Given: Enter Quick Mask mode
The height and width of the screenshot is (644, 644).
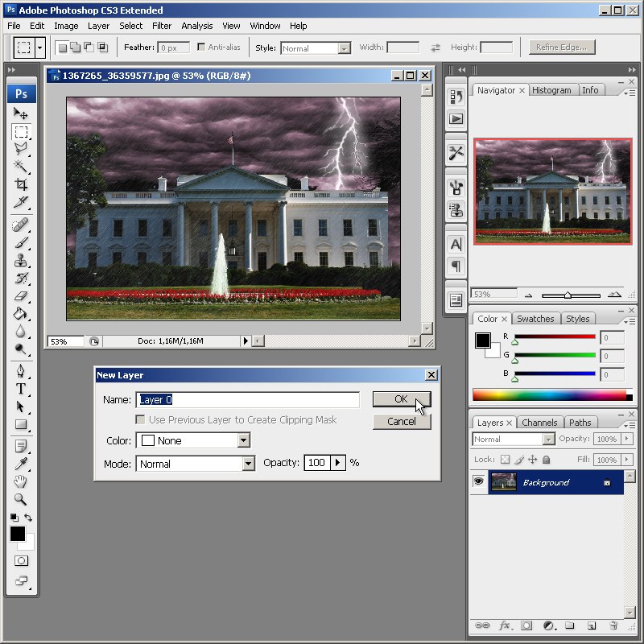Looking at the screenshot, I should tap(21, 560).
